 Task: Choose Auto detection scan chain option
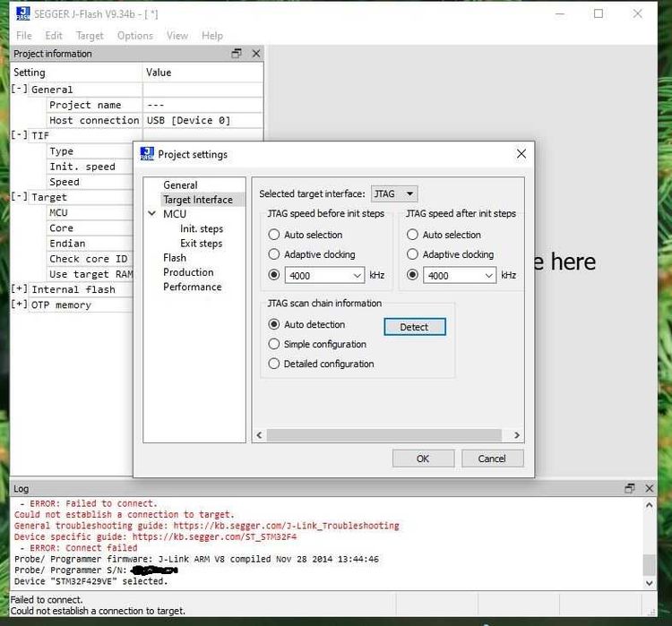point(274,324)
